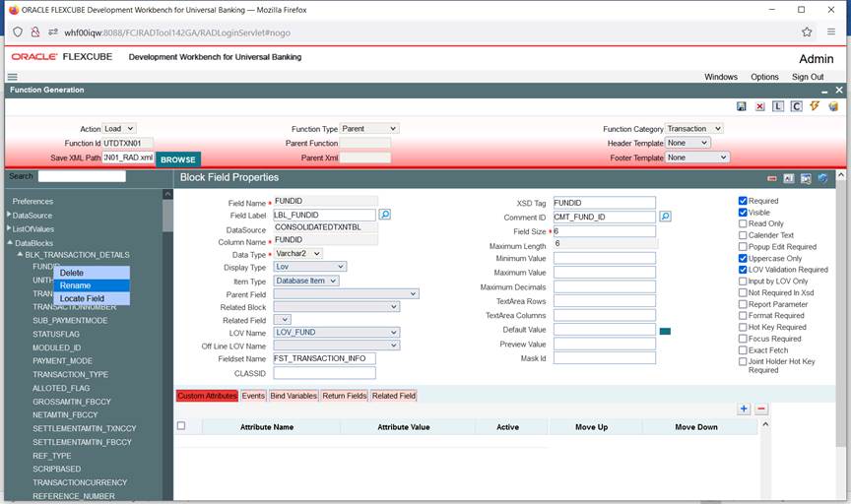Click the C icon button in the toolbar

[x=796, y=106]
